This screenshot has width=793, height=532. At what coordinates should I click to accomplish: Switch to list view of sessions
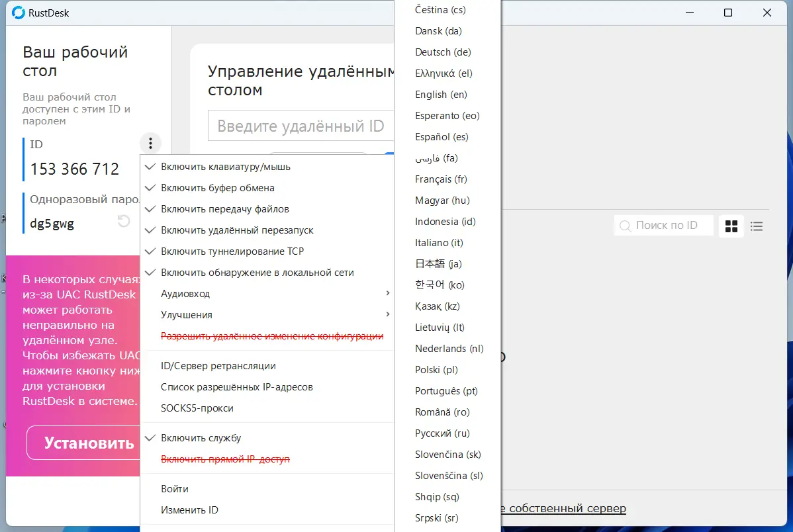757,226
